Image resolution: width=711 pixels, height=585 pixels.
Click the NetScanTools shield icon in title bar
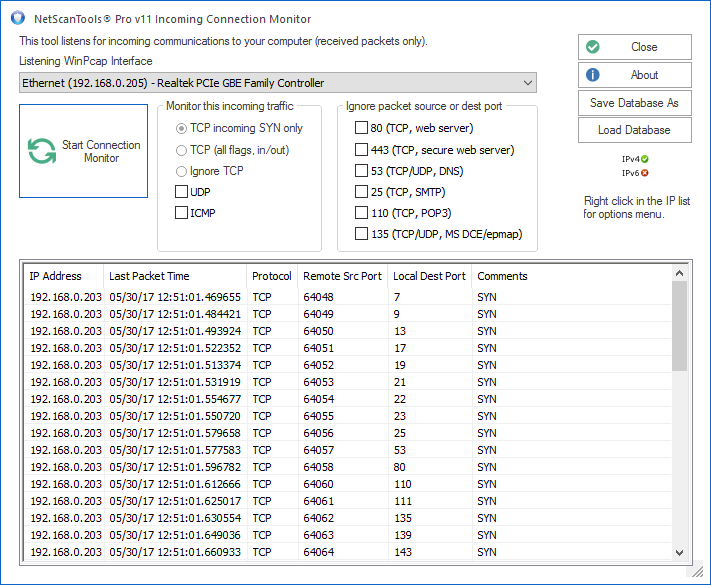point(18,18)
